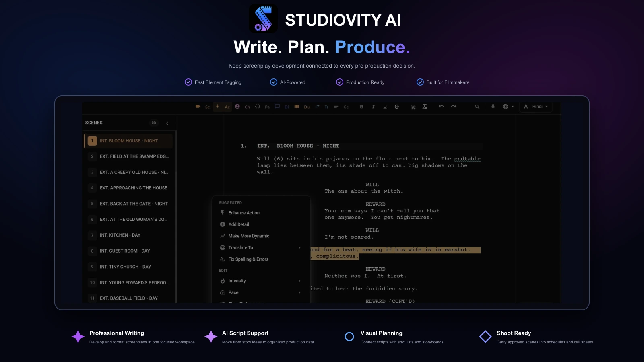Open scene 11 EXT. BASEBALL FIELD - DAY
644x362 pixels.
coord(128,298)
